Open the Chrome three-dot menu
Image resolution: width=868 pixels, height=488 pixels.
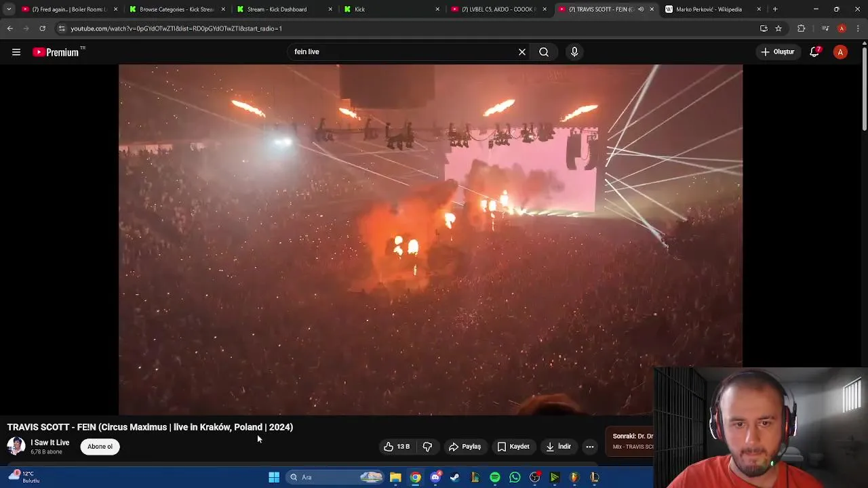pos(859,28)
